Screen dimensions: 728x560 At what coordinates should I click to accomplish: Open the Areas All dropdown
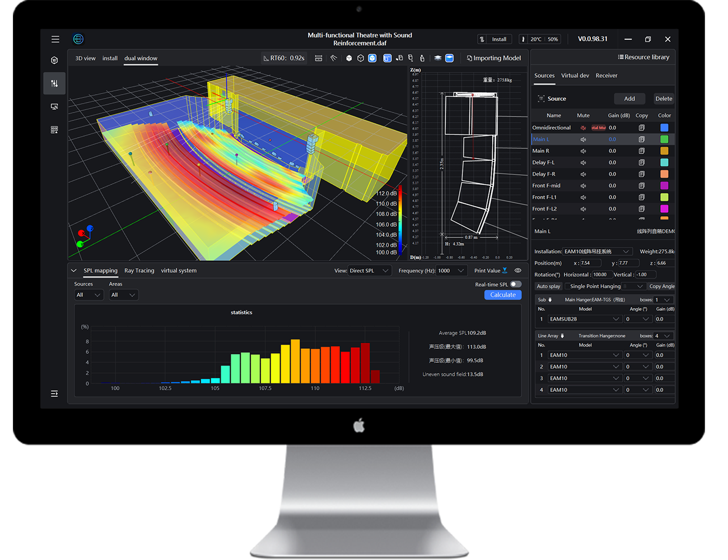point(124,295)
